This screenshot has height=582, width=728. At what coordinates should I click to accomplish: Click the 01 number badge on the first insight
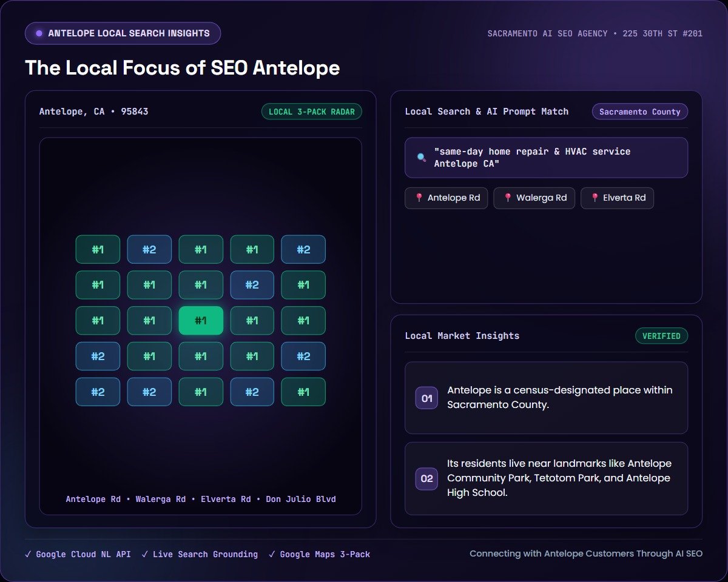(426, 398)
